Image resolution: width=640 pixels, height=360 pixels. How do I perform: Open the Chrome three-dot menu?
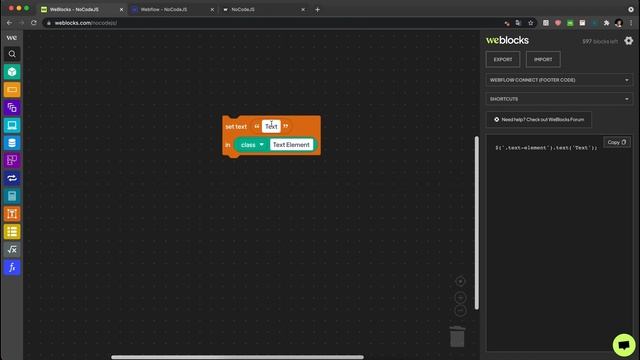(x=631, y=23)
